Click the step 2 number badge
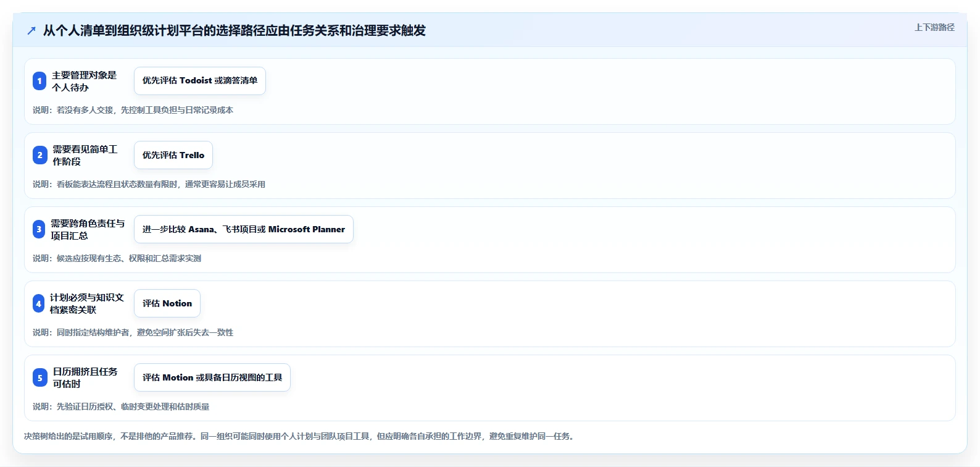The width and height of the screenshot is (980, 467). click(x=39, y=155)
